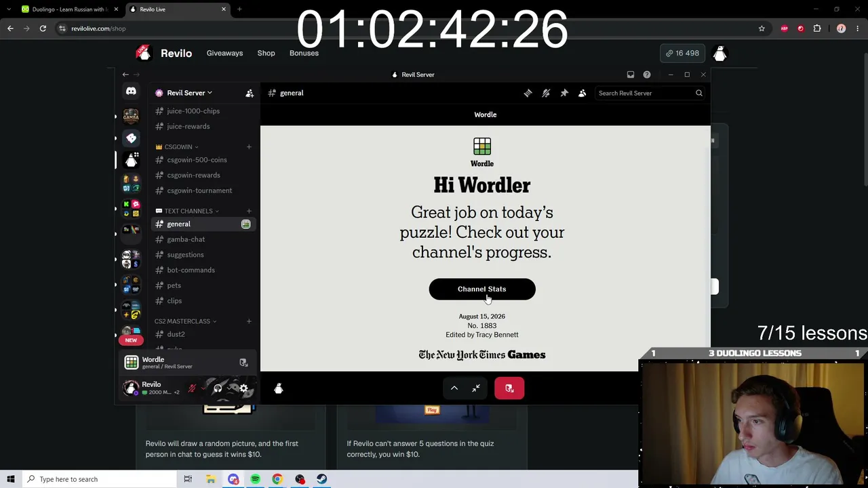This screenshot has width=868, height=488.
Task: Open the Shop page link
Action: 266,53
